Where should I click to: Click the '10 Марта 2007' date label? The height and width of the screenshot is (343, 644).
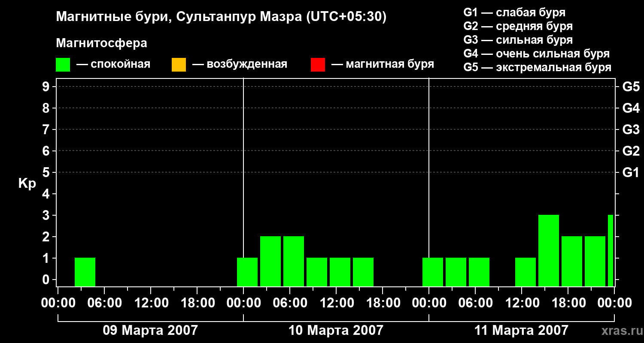pyautogui.click(x=336, y=331)
